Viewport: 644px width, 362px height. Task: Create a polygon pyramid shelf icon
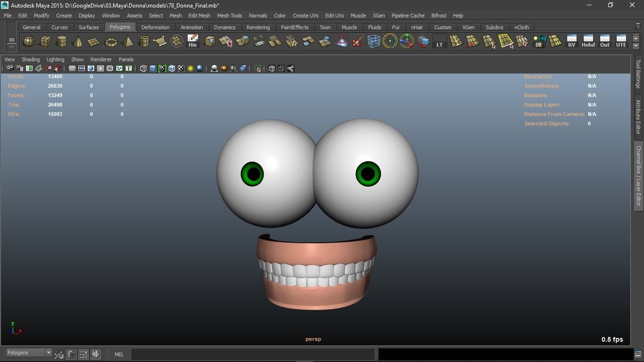point(127,42)
